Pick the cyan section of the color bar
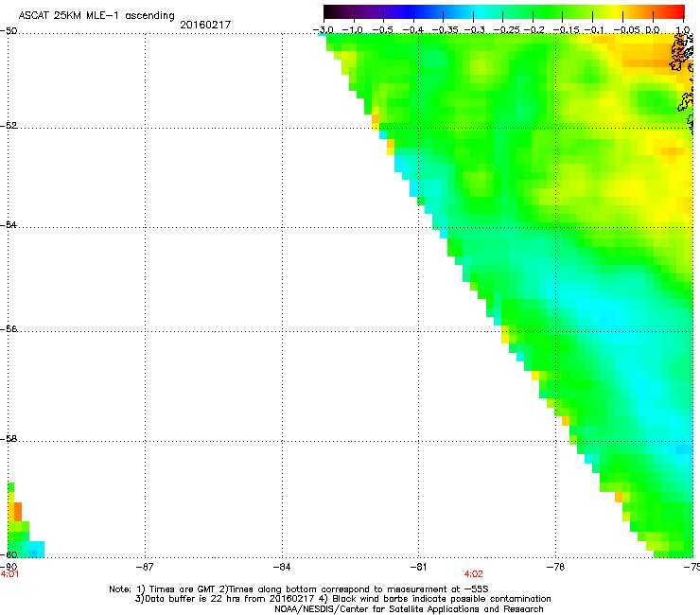 pos(478,11)
